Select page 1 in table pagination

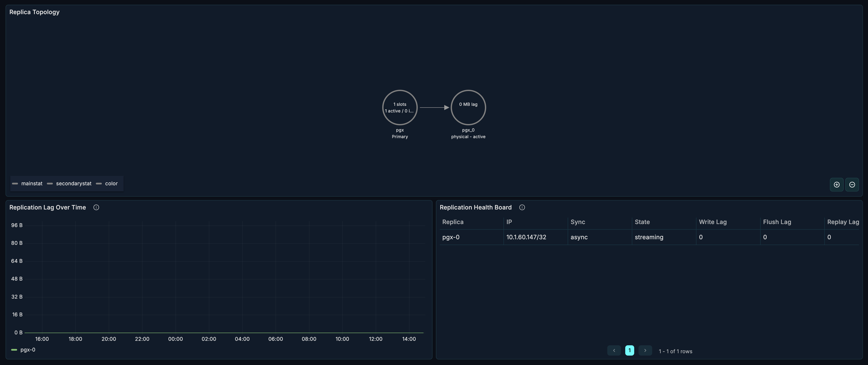click(630, 350)
